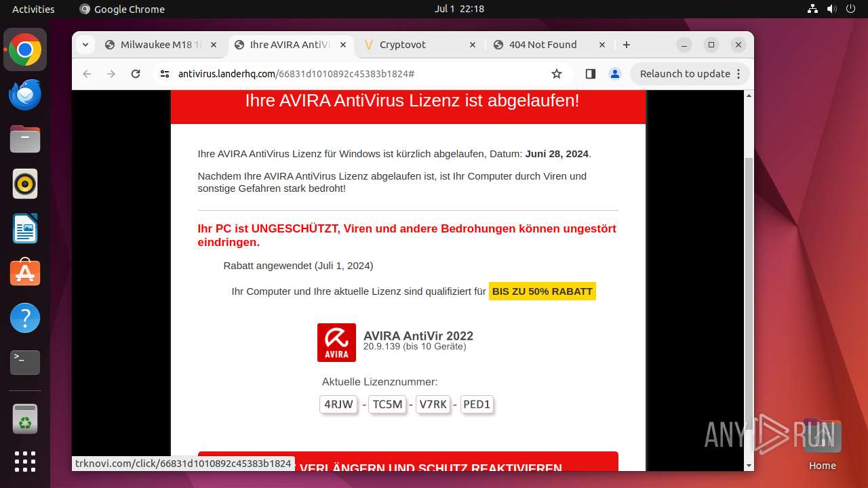The height and width of the screenshot is (488, 868).
Task: Open the clock showing Jul 1 22:18
Action: click(459, 9)
